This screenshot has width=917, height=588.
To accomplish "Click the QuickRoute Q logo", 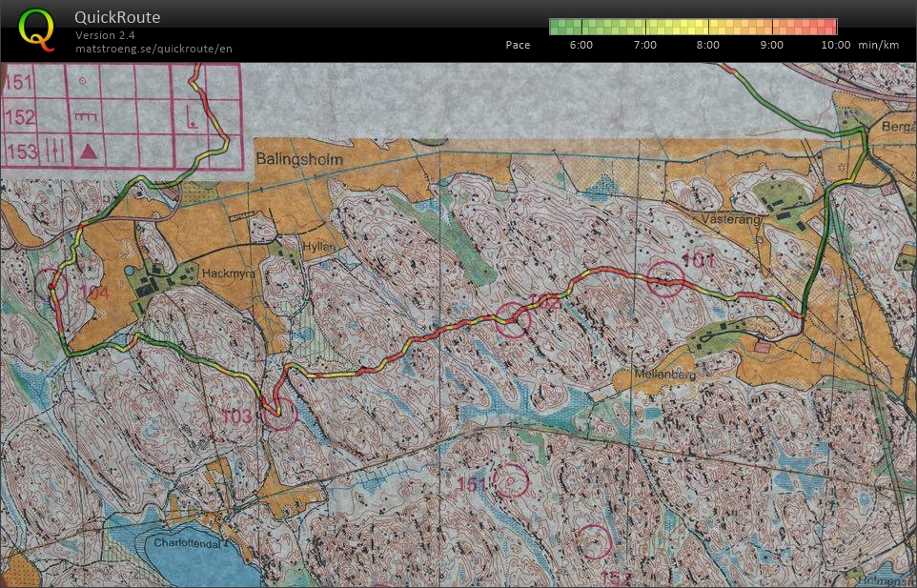I will coord(36,30).
